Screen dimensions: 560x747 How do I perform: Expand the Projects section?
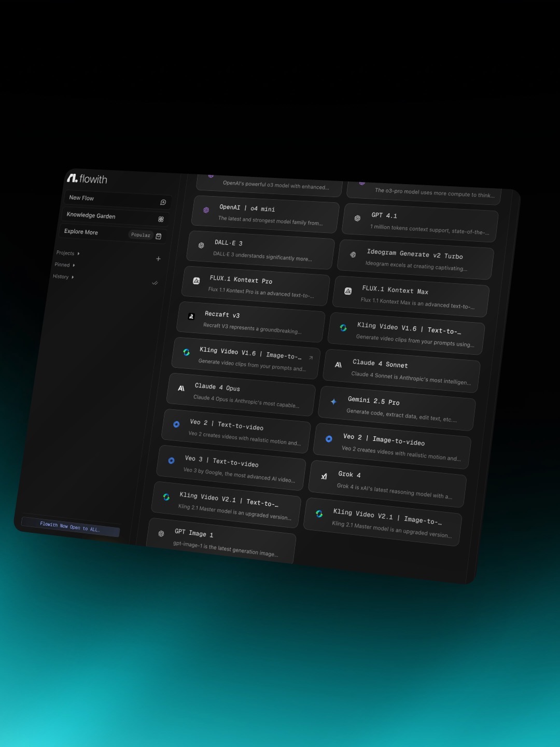tap(68, 253)
